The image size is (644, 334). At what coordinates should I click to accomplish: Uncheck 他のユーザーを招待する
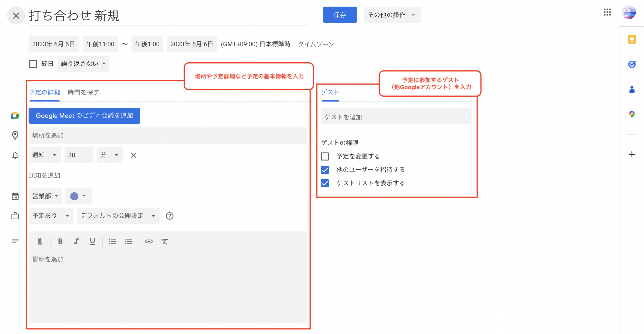point(325,170)
